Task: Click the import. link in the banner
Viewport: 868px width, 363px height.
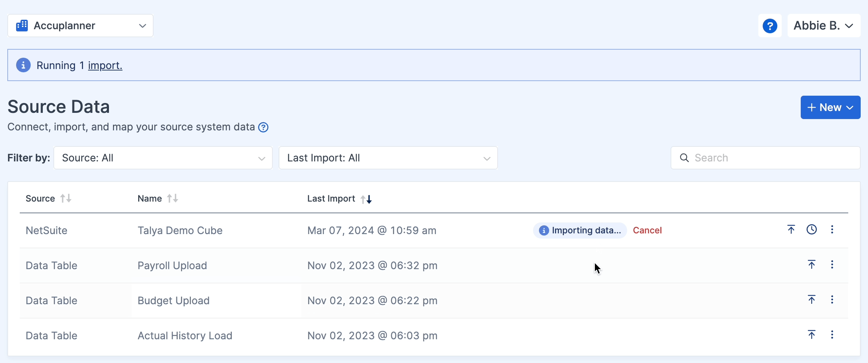Action: (105, 65)
